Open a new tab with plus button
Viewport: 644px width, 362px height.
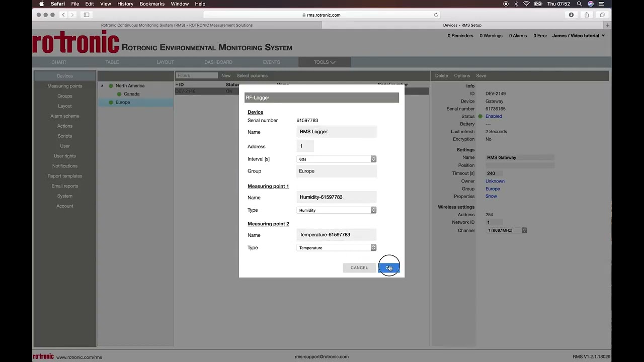point(607,25)
